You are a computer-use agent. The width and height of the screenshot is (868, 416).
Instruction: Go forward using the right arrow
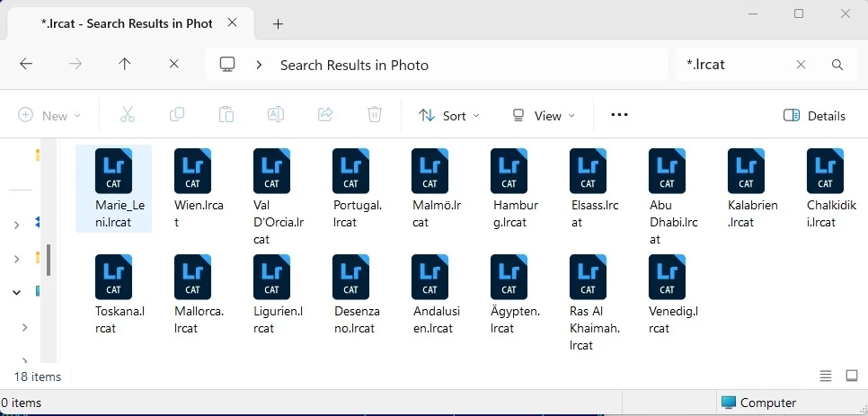(75, 64)
